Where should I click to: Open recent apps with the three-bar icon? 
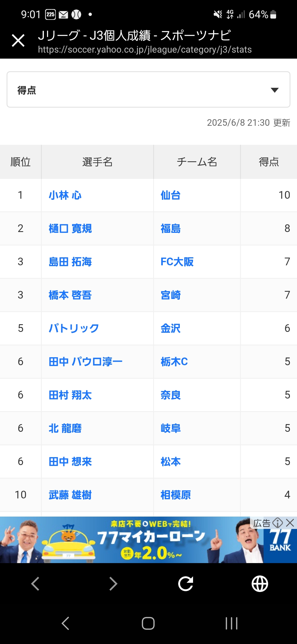(232, 623)
